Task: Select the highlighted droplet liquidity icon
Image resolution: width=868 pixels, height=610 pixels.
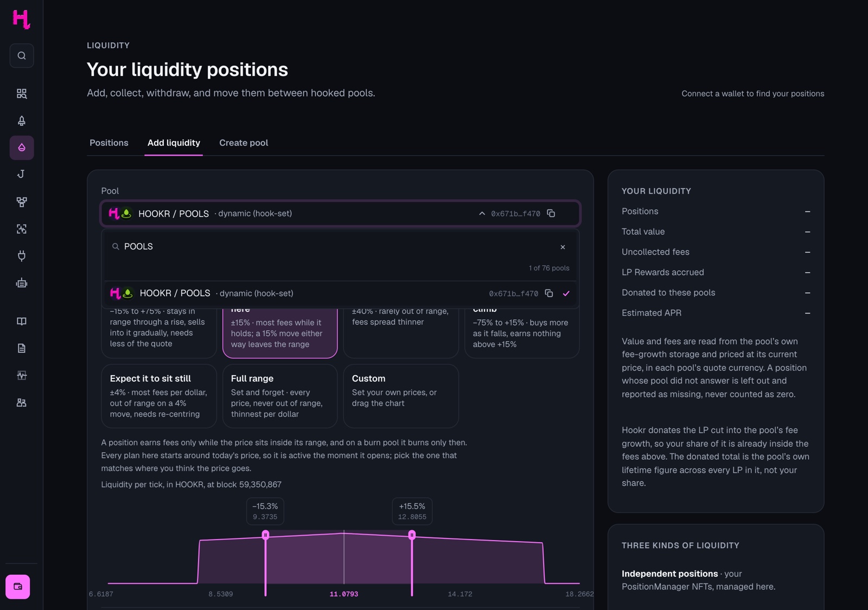Action: 22,147
